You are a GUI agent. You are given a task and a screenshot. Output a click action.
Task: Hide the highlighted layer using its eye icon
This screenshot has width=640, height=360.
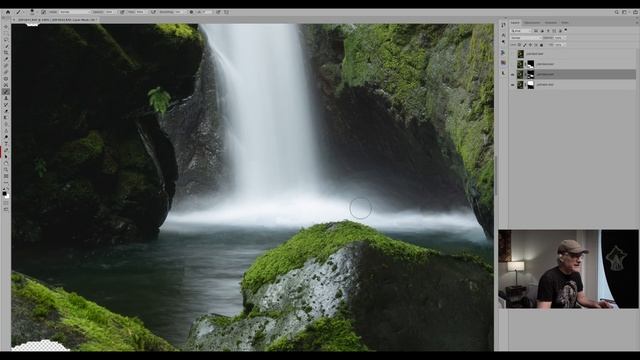(x=513, y=74)
